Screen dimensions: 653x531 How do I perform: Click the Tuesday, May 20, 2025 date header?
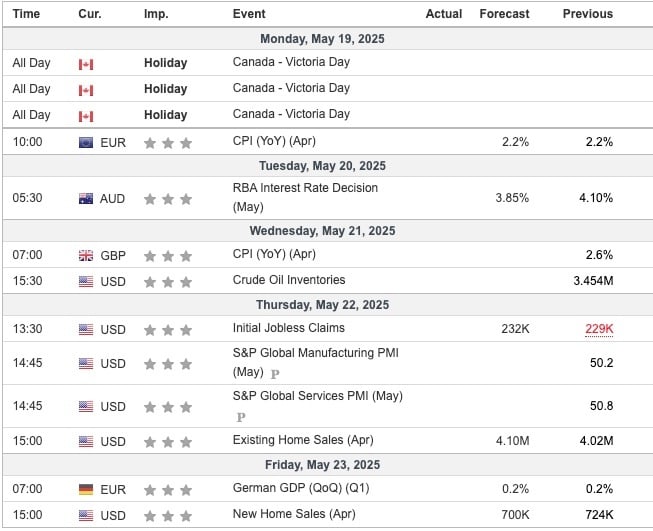click(x=322, y=166)
